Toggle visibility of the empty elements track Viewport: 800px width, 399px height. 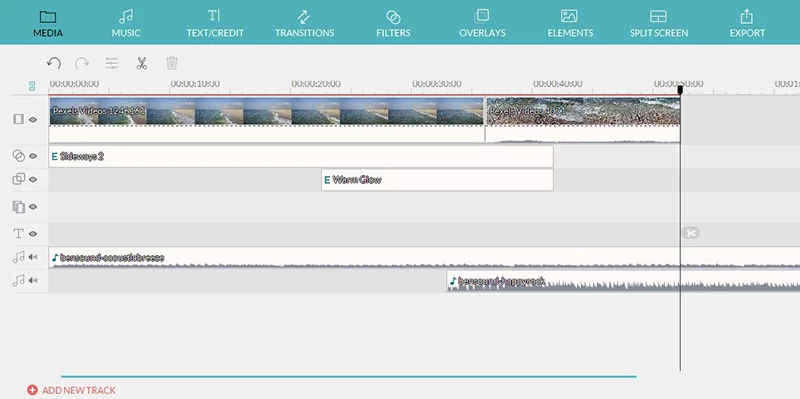(33, 207)
